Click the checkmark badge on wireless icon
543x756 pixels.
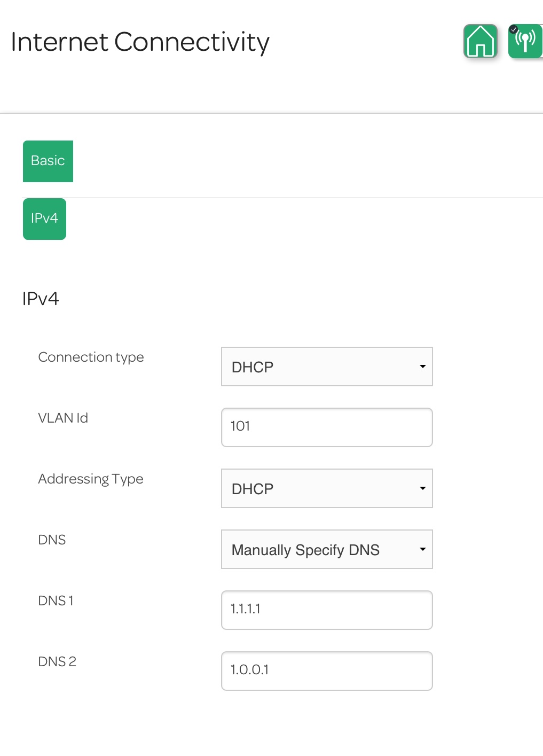(514, 29)
